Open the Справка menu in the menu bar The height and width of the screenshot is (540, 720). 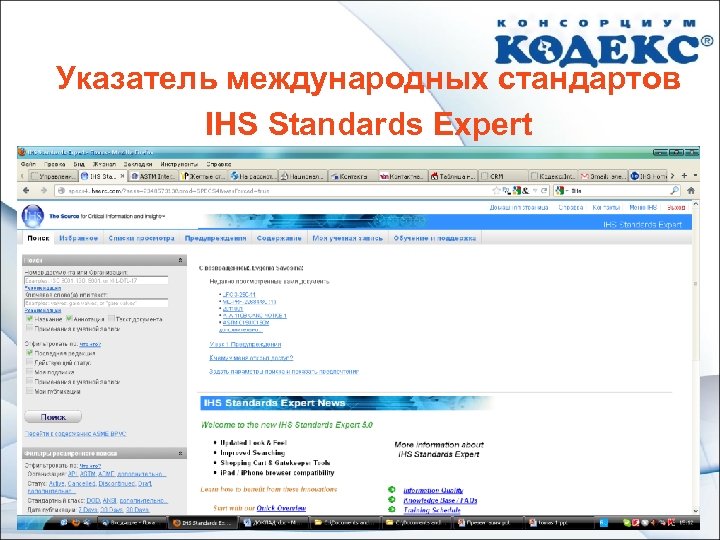point(219,164)
